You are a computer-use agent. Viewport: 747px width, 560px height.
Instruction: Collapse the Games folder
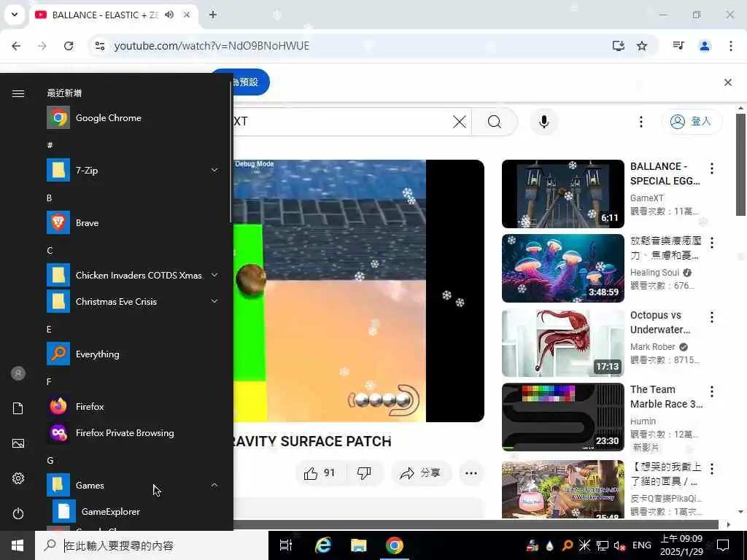point(214,485)
